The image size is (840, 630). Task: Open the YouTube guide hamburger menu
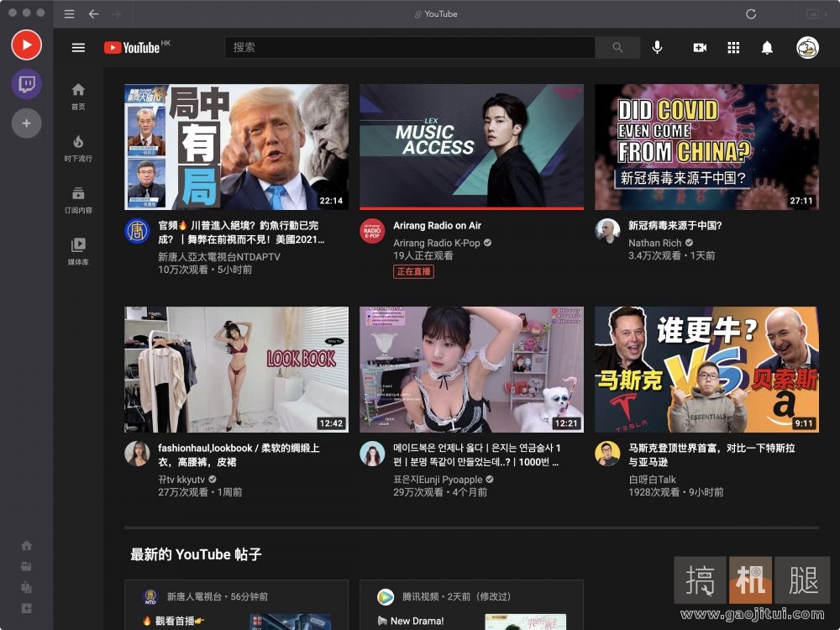click(78, 48)
